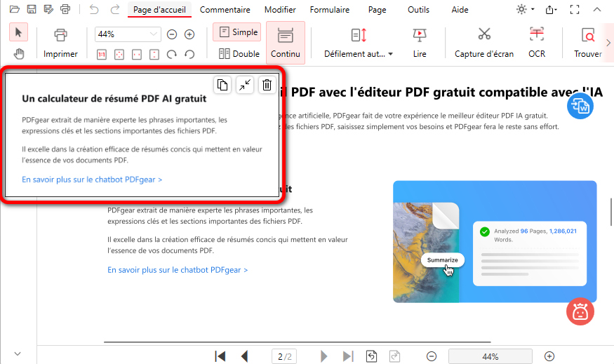Open the share dropdown icon

click(x=552, y=10)
